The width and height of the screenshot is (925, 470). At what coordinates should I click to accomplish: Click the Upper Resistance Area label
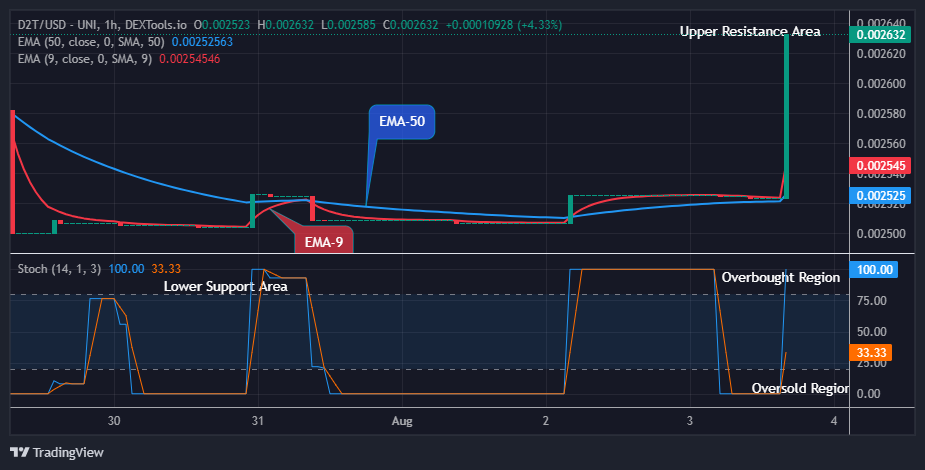coord(750,31)
